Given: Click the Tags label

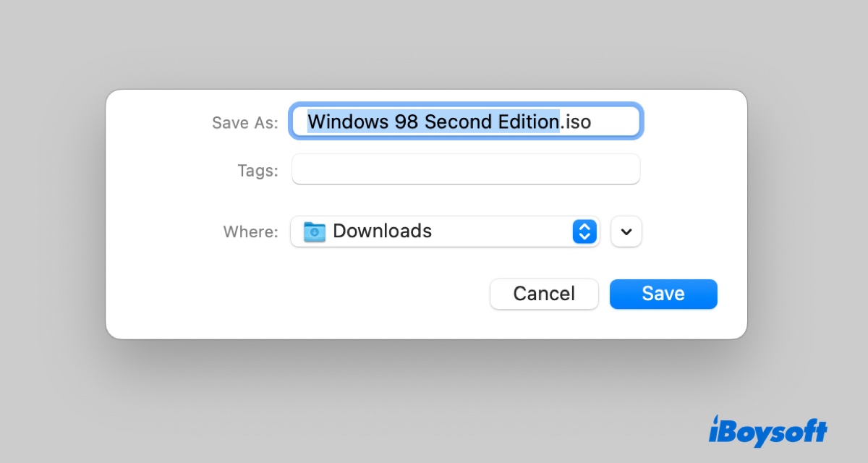Looking at the screenshot, I should pos(259,170).
